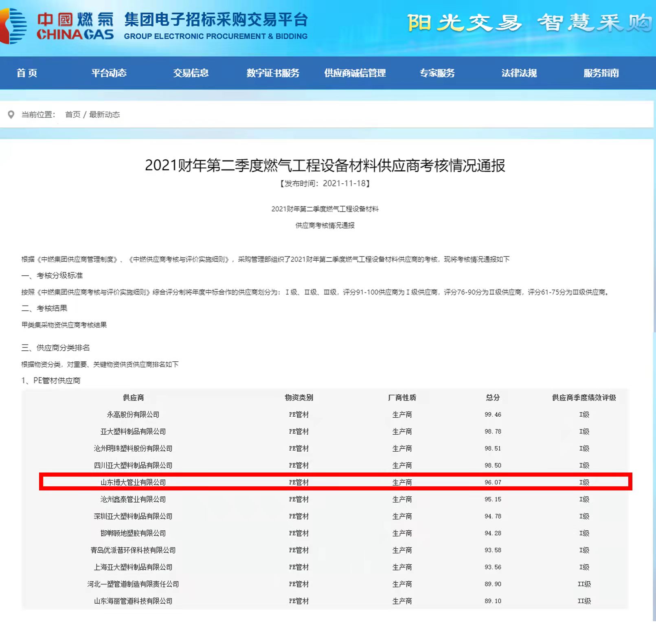Click the 供应商 column header
Screen dimensions: 656x644
pos(133,398)
